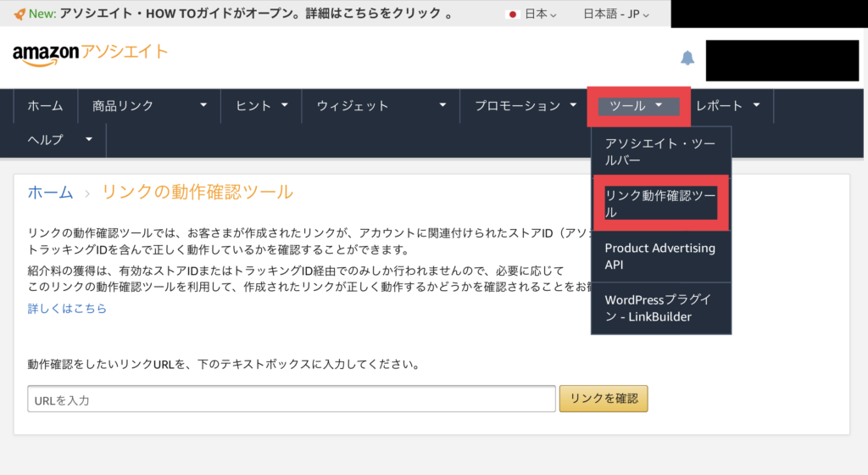Expand the ウィジェット dropdown arrow
The width and height of the screenshot is (868, 475).
pos(442,105)
